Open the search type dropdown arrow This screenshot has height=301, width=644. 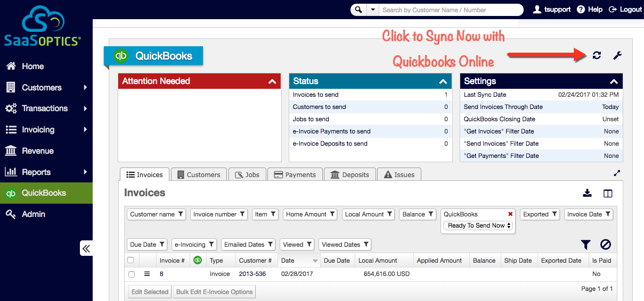pos(372,10)
